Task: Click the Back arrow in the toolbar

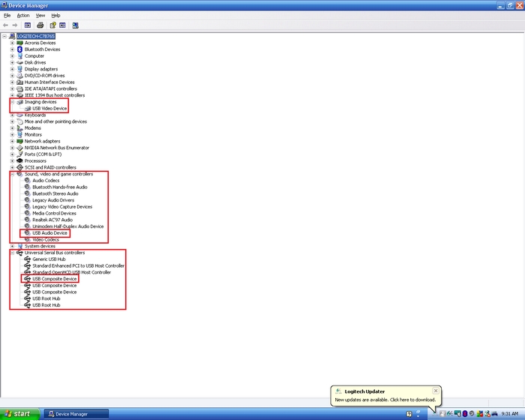Action: pos(5,25)
